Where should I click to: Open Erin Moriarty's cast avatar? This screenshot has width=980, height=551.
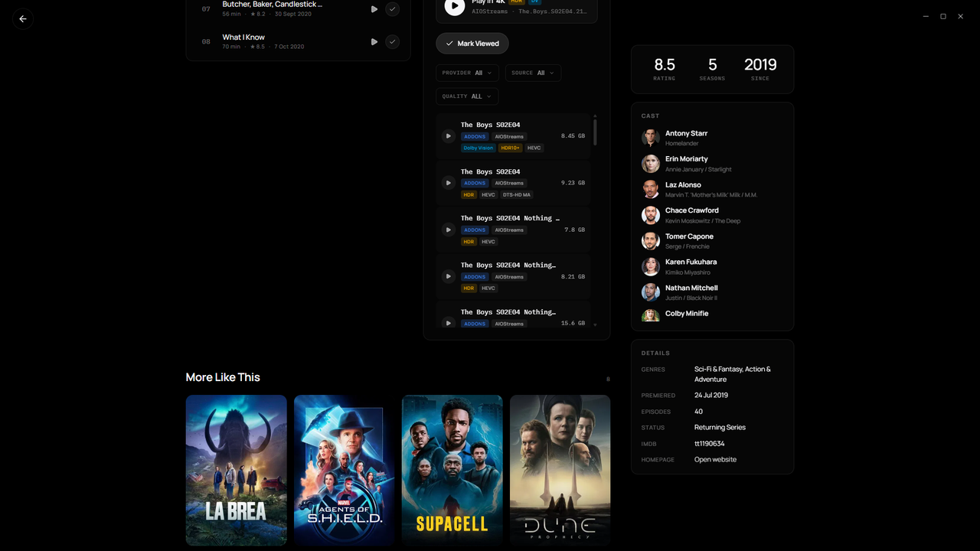tap(651, 164)
